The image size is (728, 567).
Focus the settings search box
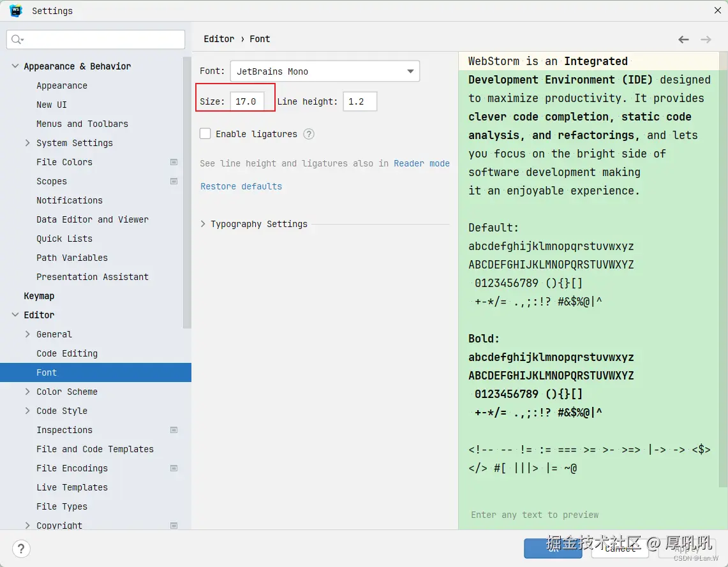[x=96, y=40]
